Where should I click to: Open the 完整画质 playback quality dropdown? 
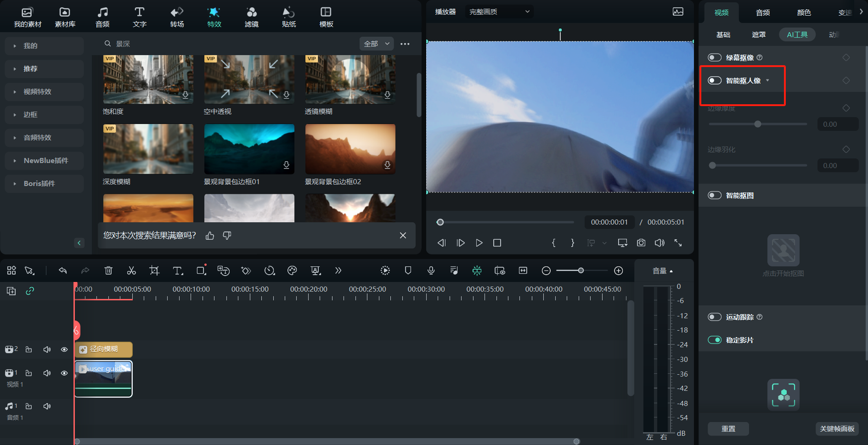coord(499,11)
